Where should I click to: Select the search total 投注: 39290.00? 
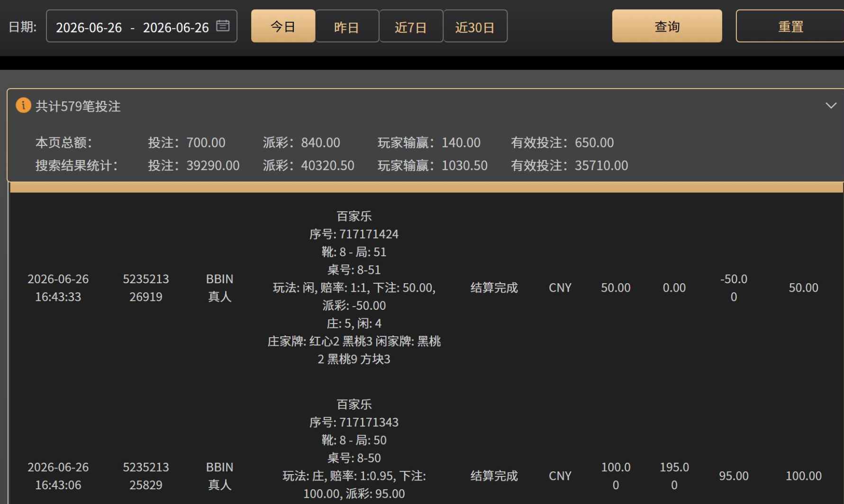pyautogui.click(x=194, y=165)
